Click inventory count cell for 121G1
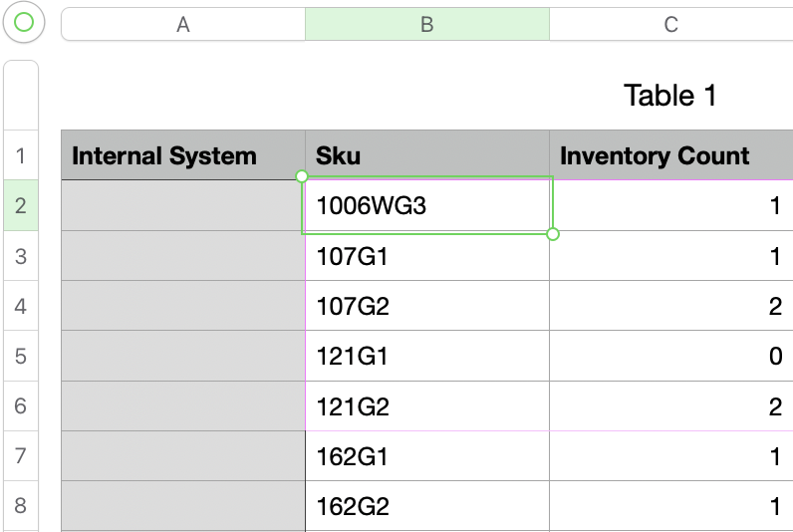Screen dimensions: 793x532 tap(670, 356)
